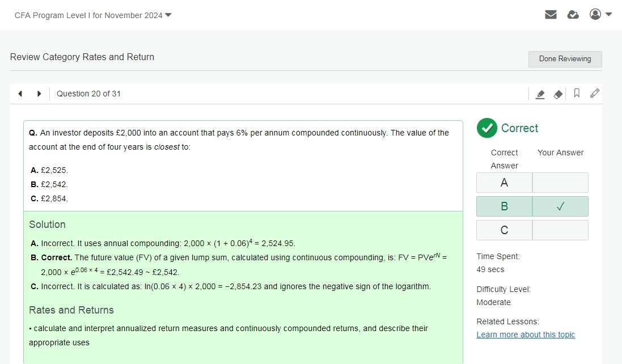
Task: Open the mail messages icon
Action: [551, 15]
